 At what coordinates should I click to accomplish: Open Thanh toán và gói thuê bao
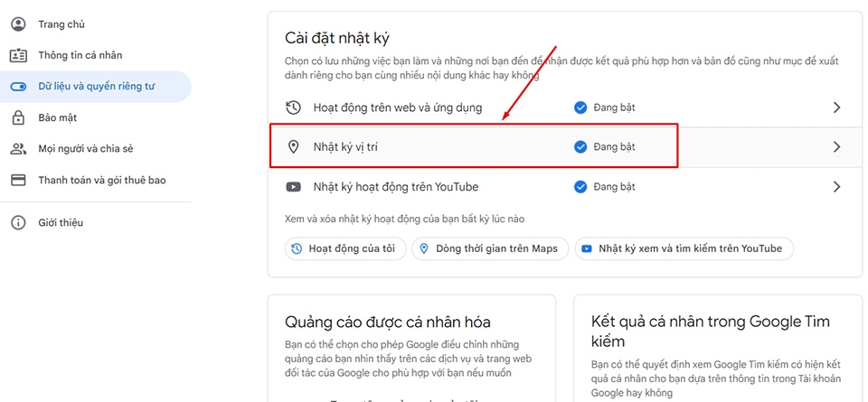(95, 181)
